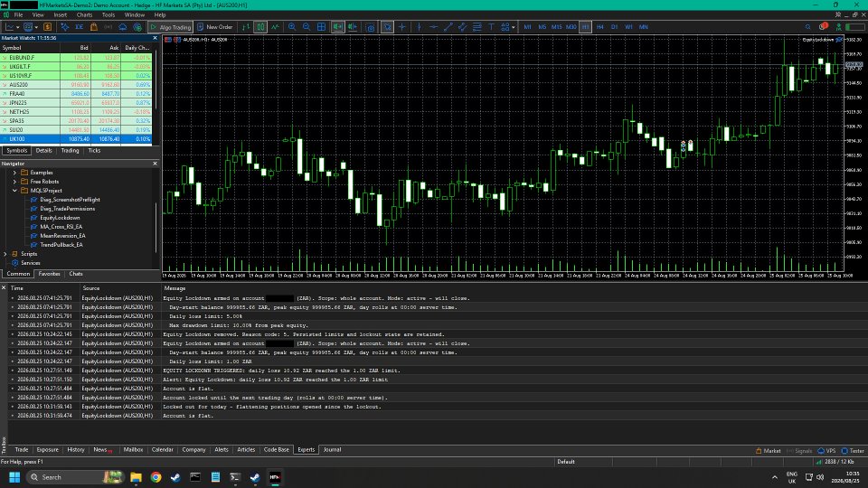The width and height of the screenshot is (868, 488).
Task: Take a chart screenshot with camera icon
Action: pyautogui.click(x=371, y=26)
